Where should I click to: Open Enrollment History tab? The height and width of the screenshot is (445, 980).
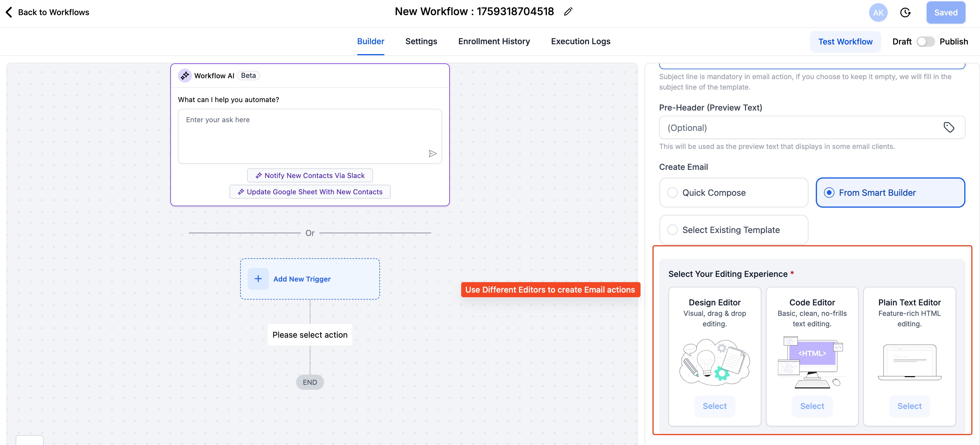(494, 41)
